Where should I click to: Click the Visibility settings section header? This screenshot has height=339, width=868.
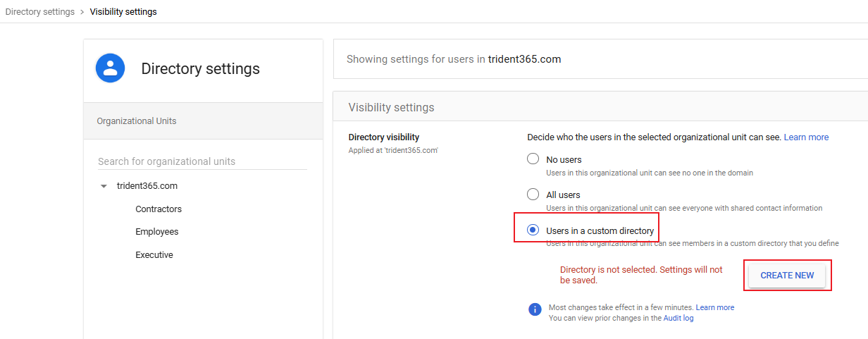pyautogui.click(x=392, y=108)
